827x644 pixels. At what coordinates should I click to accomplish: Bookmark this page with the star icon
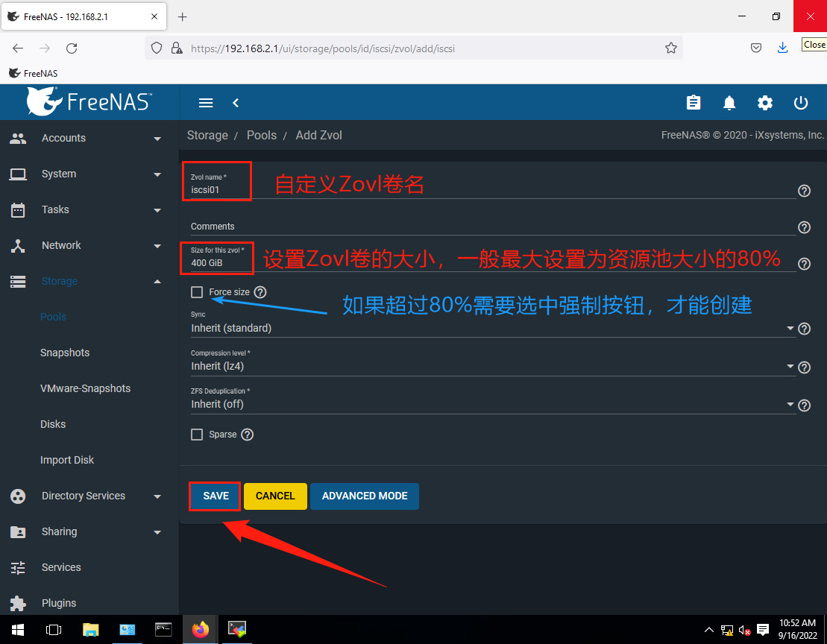pyautogui.click(x=671, y=48)
